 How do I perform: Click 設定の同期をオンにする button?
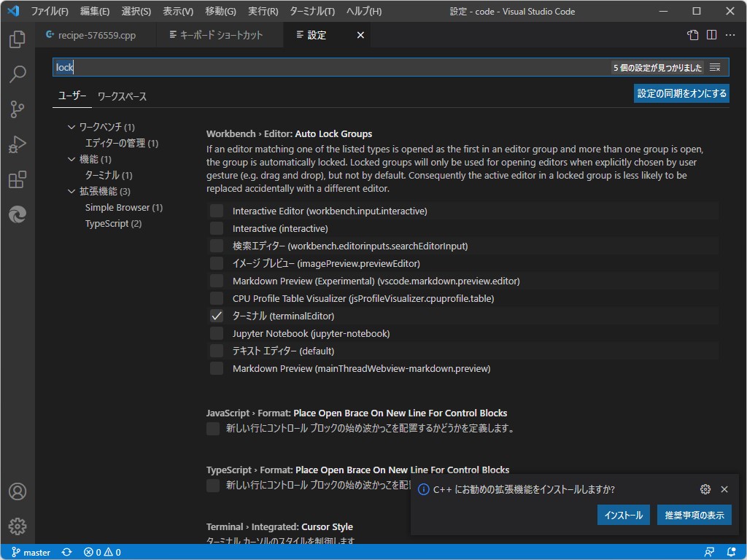(x=682, y=93)
